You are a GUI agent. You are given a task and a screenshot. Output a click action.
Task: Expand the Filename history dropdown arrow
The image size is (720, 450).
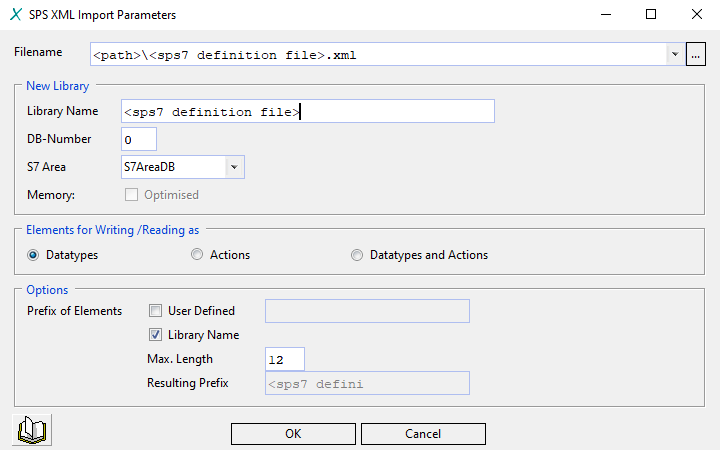[x=675, y=55]
